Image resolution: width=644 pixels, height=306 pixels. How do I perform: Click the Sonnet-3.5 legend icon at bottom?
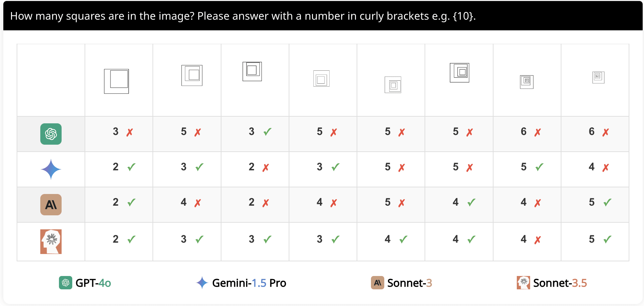[523, 283]
